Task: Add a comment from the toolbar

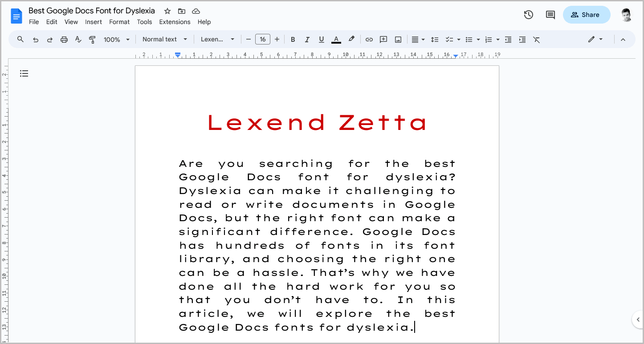Action: coord(383,40)
